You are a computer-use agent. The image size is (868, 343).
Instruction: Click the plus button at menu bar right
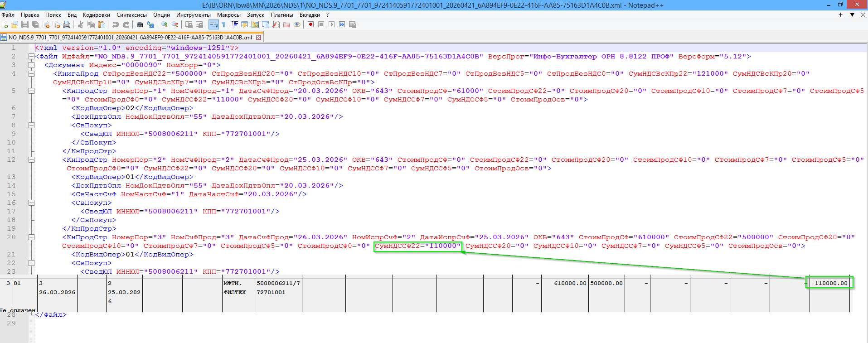coord(840,15)
